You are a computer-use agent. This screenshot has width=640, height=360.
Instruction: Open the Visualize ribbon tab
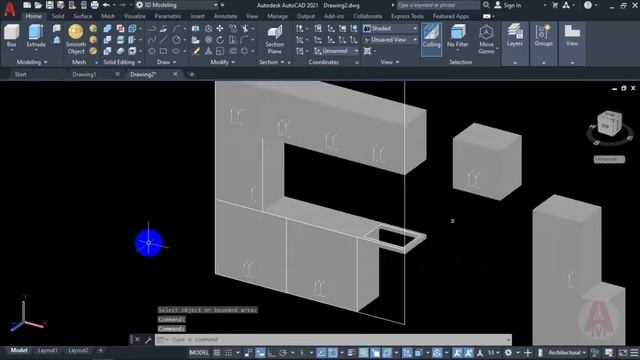[135, 16]
